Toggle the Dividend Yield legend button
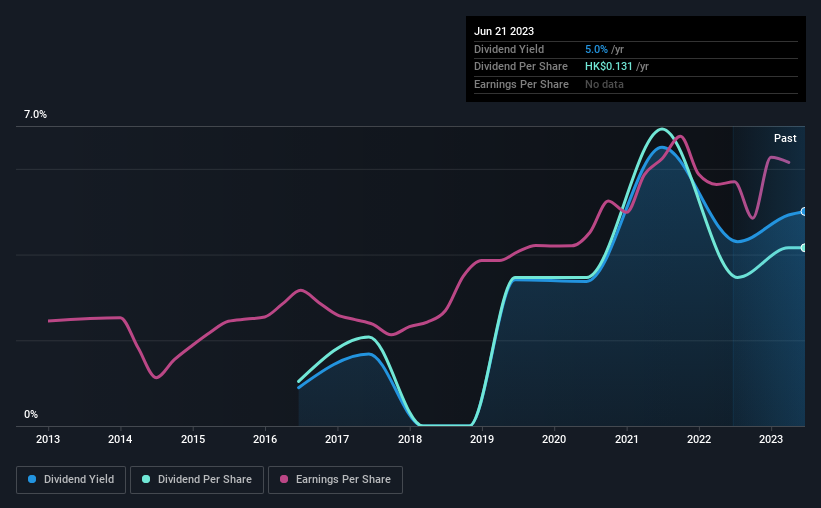Viewport: 821px width, 508px height. point(71,480)
